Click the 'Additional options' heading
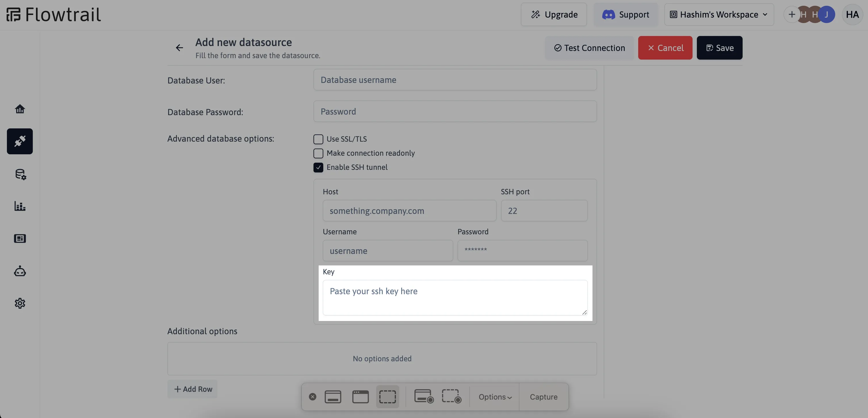Screen dimensions: 868x418 [x=202, y=331]
